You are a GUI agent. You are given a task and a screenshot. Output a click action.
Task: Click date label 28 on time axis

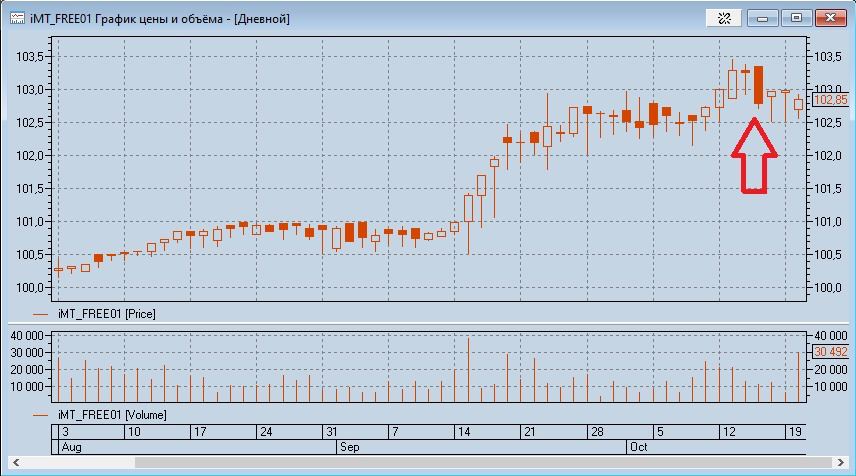pos(597,432)
